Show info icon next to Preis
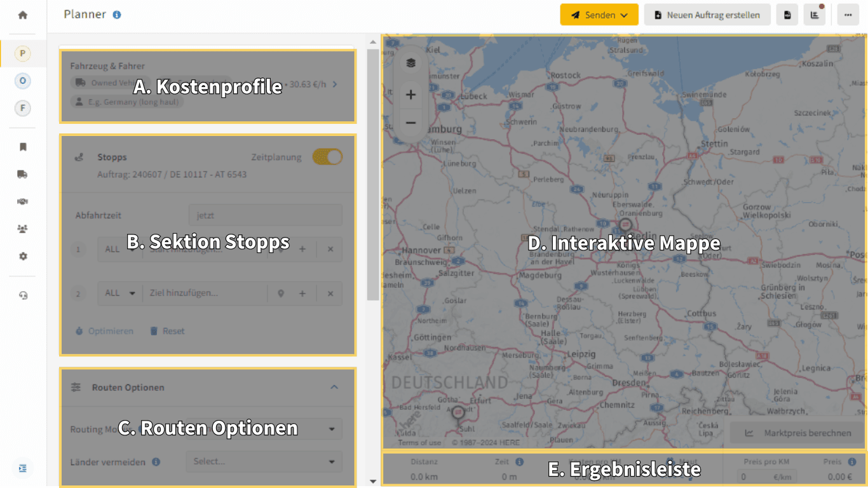 (x=851, y=462)
